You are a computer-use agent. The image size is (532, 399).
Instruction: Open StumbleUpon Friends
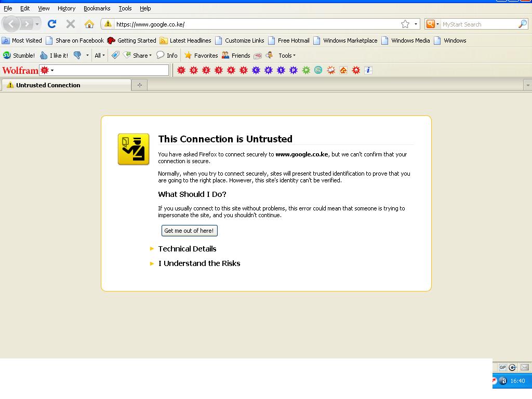(236, 55)
